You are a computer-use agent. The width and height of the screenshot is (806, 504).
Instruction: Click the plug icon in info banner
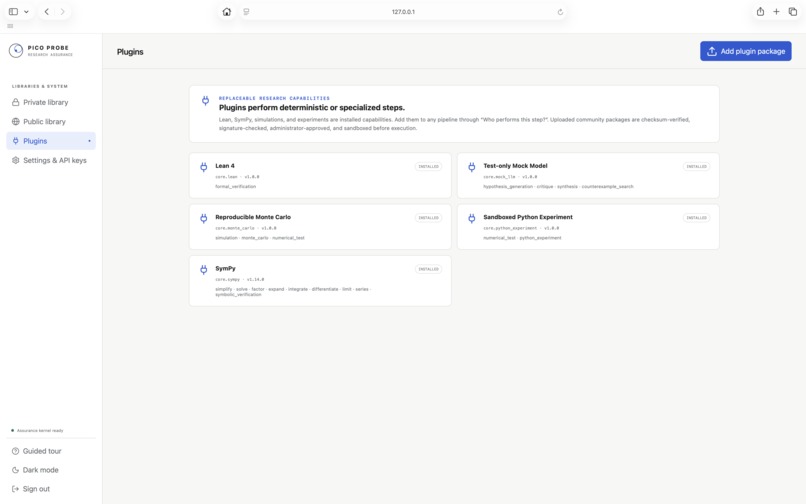(x=205, y=100)
